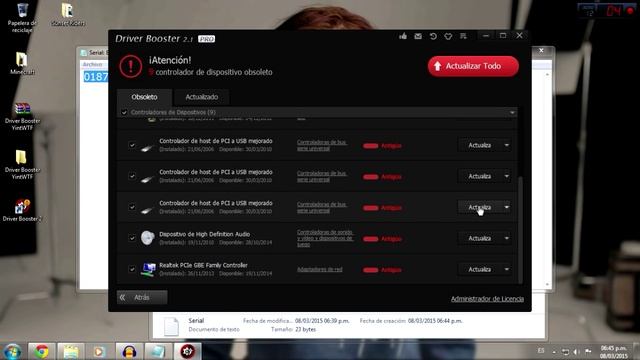Click the network computer icon of Realtek row
This screenshot has width=640, height=360.
point(148,269)
